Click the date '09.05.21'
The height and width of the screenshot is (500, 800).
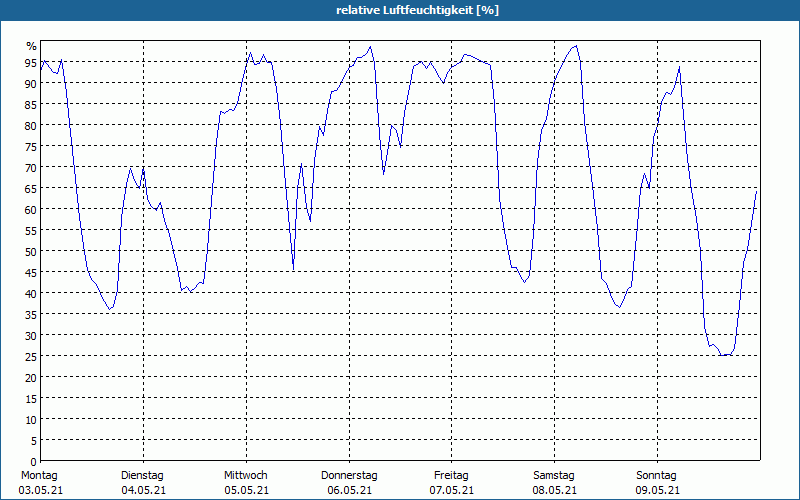pyautogui.click(x=657, y=490)
